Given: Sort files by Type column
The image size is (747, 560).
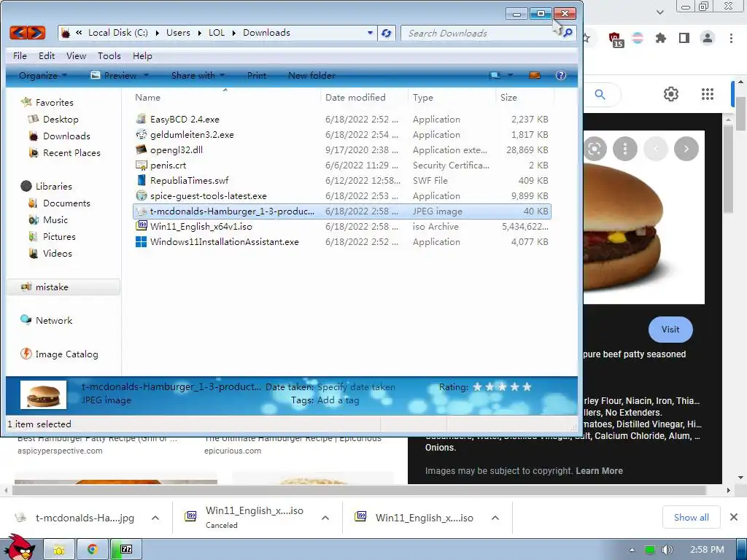Looking at the screenshot, I should pyautogui.click(x=452, y=98).
